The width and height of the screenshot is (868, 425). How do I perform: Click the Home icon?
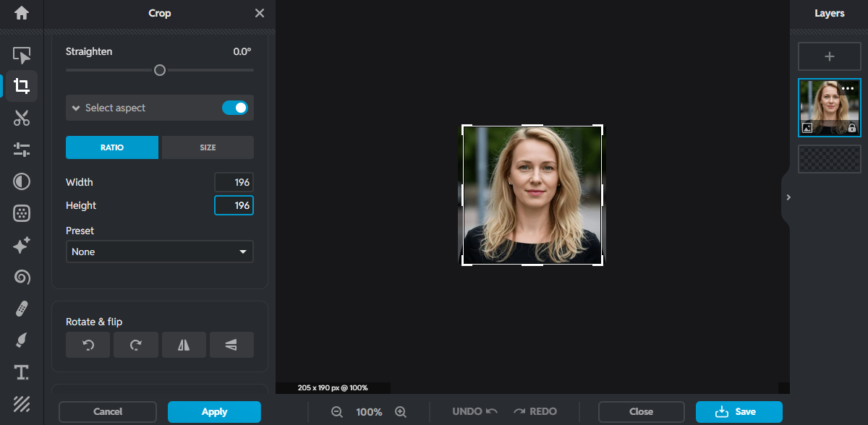[x=22, y=13]
